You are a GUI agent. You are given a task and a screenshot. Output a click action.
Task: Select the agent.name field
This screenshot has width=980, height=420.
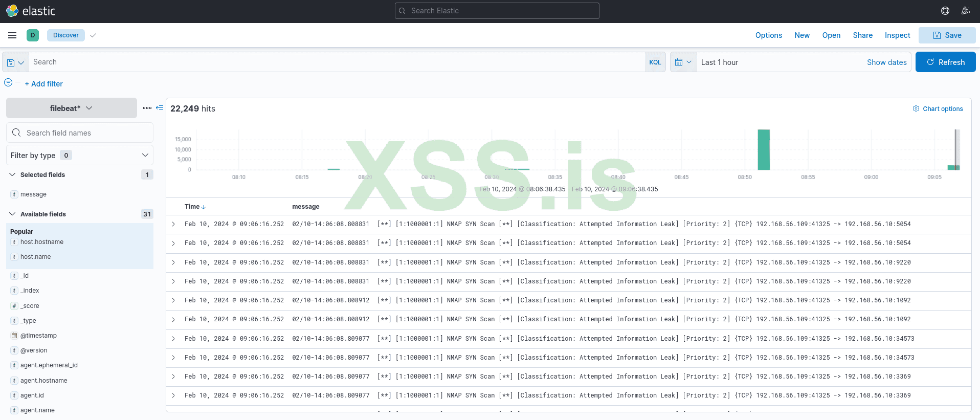click(x=37, y=410)
